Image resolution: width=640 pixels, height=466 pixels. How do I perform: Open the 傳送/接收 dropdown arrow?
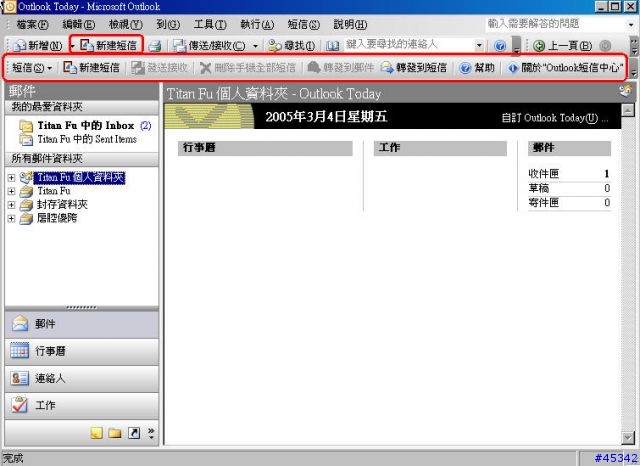pos(255,46)
